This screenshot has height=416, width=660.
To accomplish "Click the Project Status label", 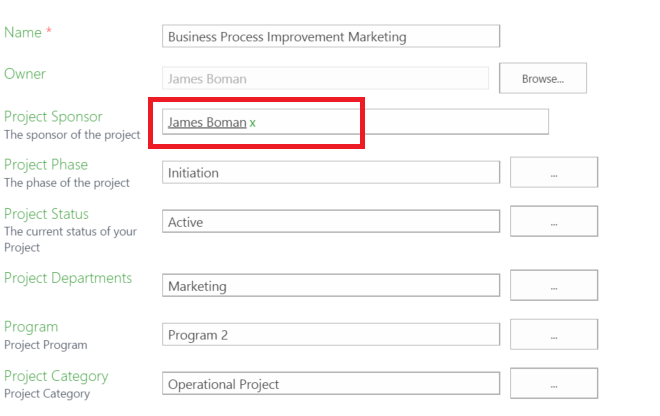I will (46, 214).
